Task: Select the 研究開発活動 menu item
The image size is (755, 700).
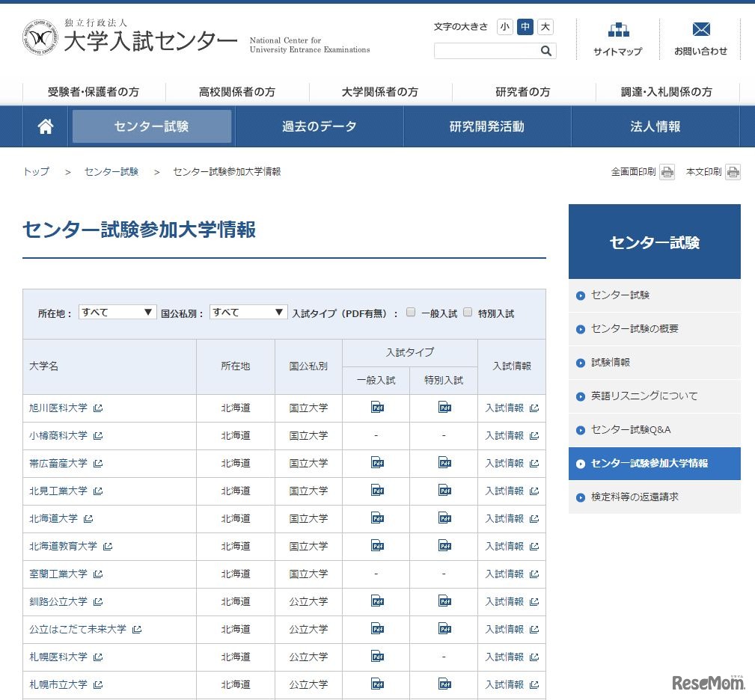Action: [486, 126]
